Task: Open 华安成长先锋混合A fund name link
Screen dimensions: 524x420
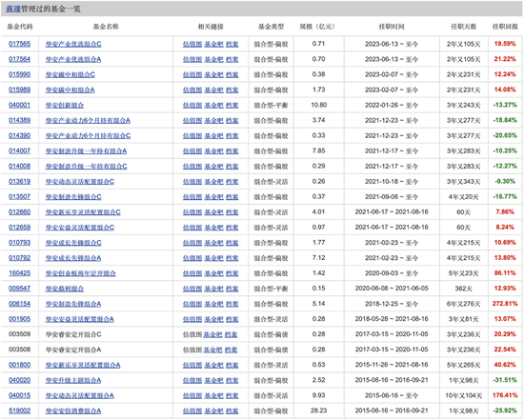Action: [73, 258]
